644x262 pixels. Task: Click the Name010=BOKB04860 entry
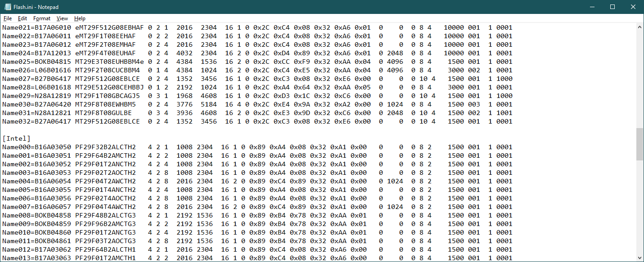pyautogui.click(x=36, y=232)
